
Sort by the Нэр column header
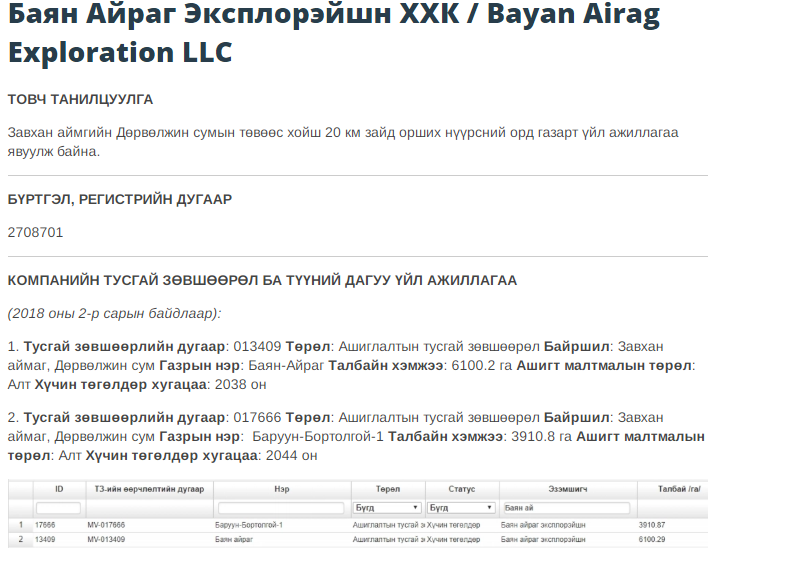tap(281, 489)
